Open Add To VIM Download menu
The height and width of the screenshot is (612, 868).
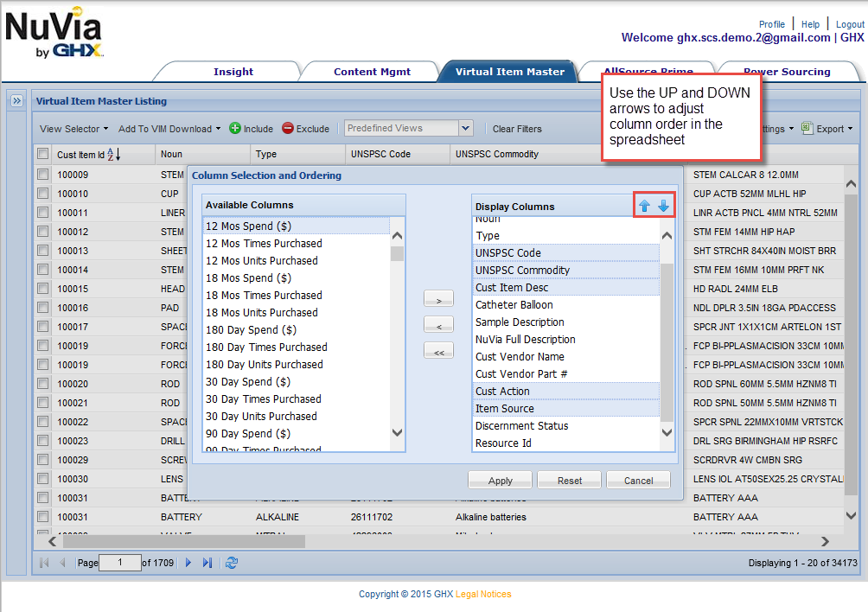[x=169, y=129]
